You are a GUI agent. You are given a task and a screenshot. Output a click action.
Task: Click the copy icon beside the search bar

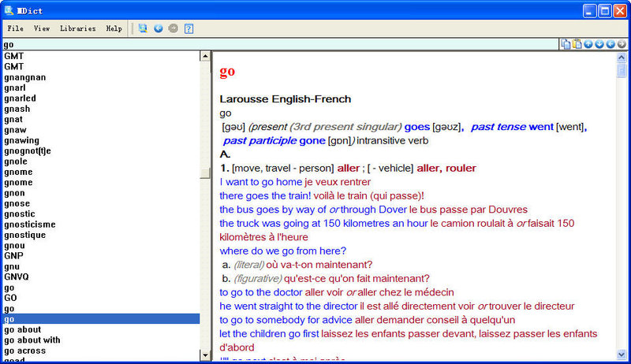pos(566,44)
